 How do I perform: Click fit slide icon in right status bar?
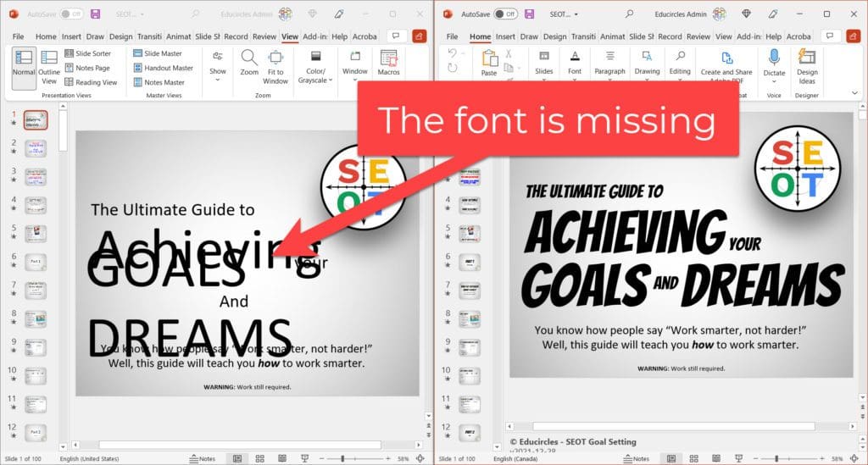click(x=854, y=458)
